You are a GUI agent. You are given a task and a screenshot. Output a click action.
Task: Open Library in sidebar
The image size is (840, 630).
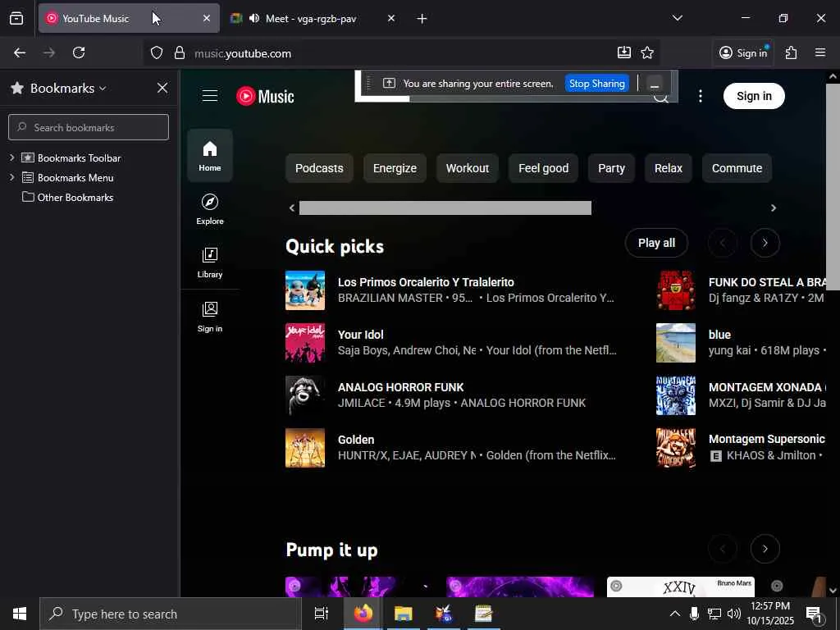[209, 262]
